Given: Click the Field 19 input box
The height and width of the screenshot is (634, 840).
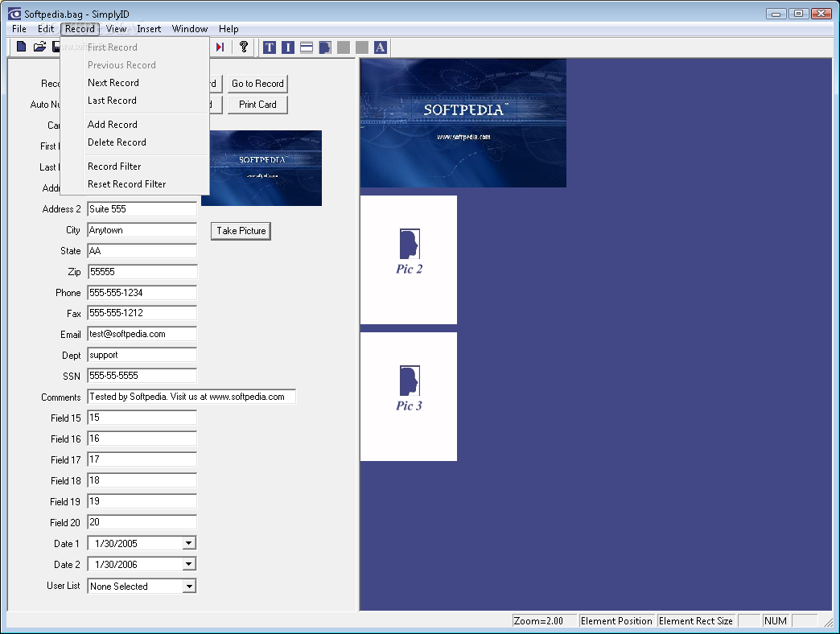Looking at the screenshot, I should [x=142, y=501].
